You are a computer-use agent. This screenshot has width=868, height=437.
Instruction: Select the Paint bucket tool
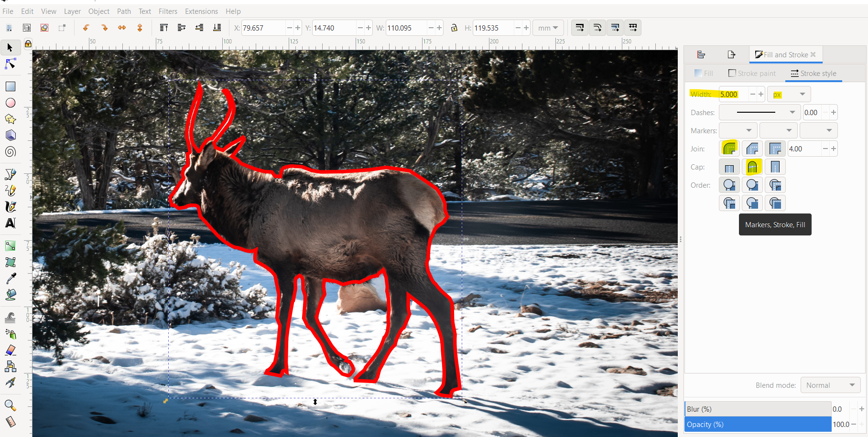coord(10,295)
